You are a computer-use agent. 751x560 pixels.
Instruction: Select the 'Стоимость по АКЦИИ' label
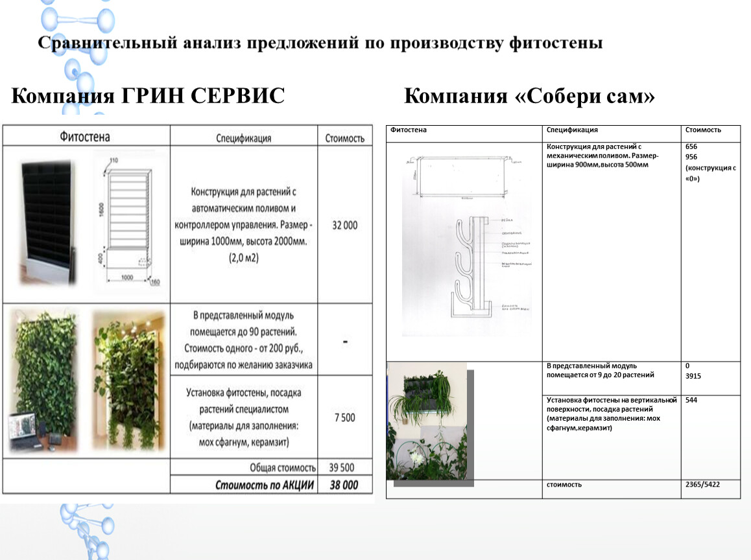click(x=265, y=485)
